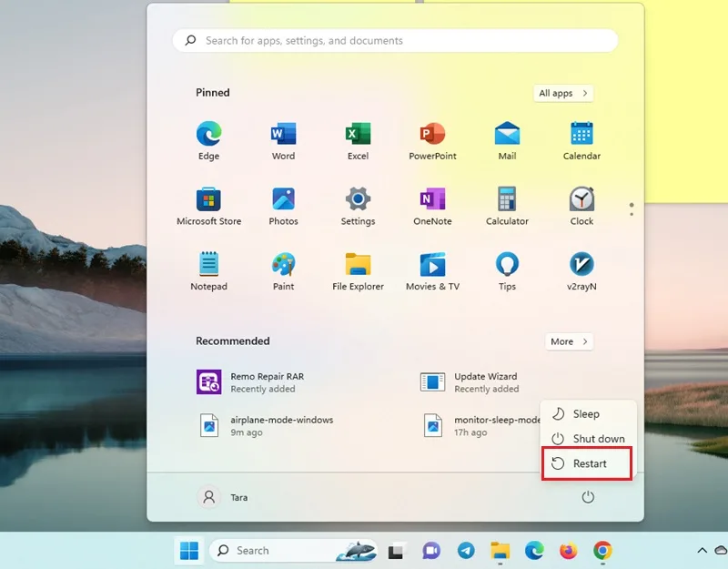This screenshot has width=728, height=569.
Task: Open Settings gear app
Action: click(358, 207)
